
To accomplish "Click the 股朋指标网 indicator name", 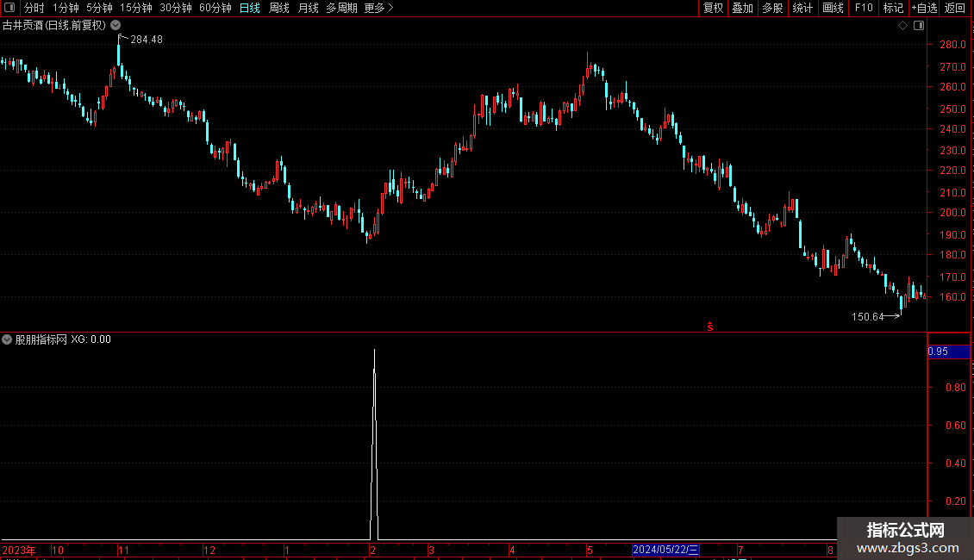I will pyautogui.click(x=41, y=339).
